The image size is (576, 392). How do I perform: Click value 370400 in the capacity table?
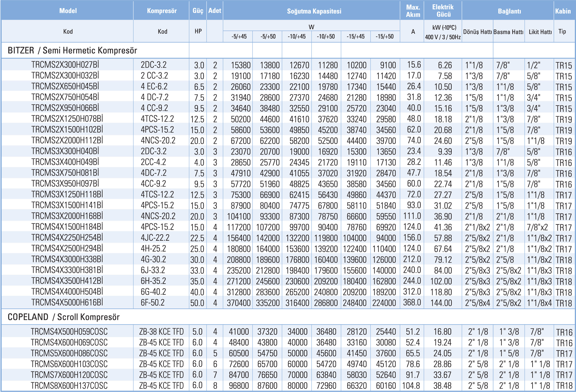239,303
